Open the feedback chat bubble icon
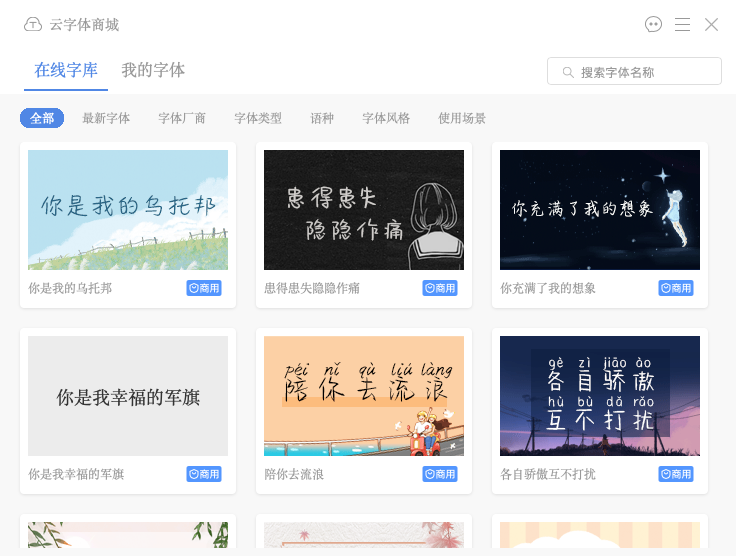 pos(653,25)
